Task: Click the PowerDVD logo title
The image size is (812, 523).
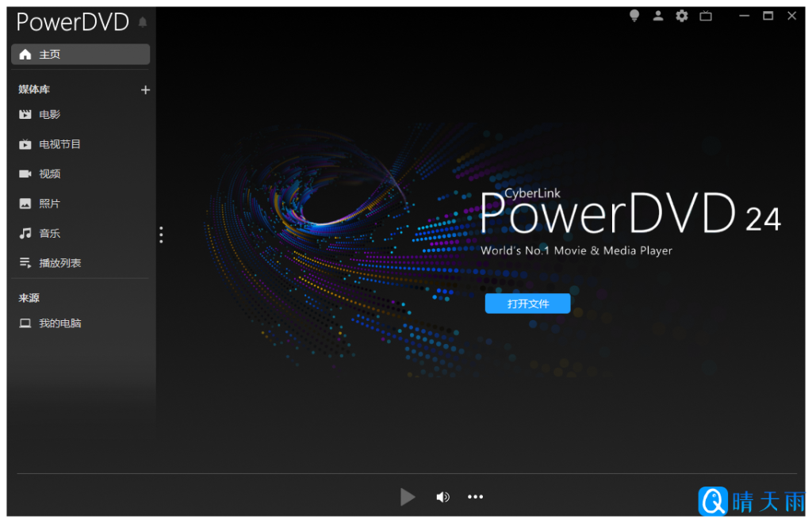Action: point(72,22)
